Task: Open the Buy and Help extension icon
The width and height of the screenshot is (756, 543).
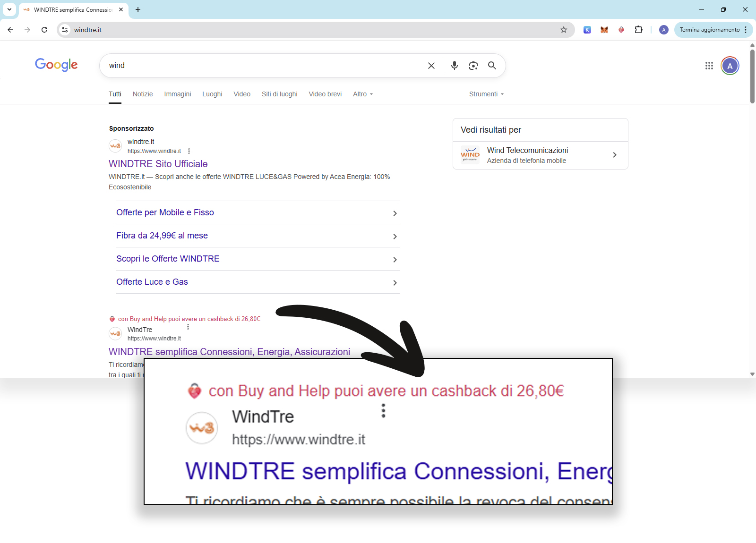Action: tap(621, 30)
